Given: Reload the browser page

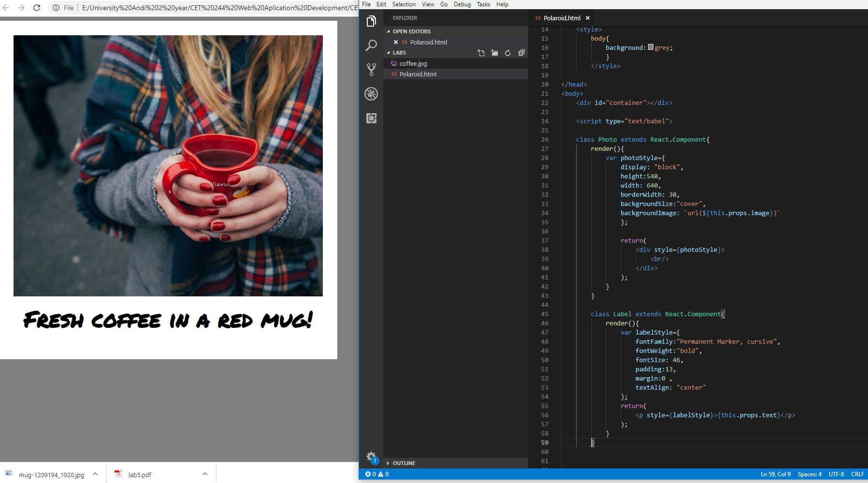Looking at the screenshot, I should (37, 8).
